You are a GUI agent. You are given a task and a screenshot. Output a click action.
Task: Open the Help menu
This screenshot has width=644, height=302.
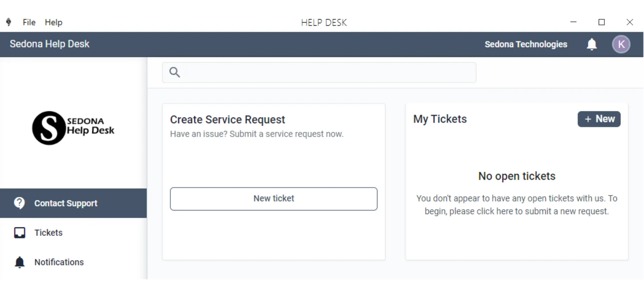point(54,22)
